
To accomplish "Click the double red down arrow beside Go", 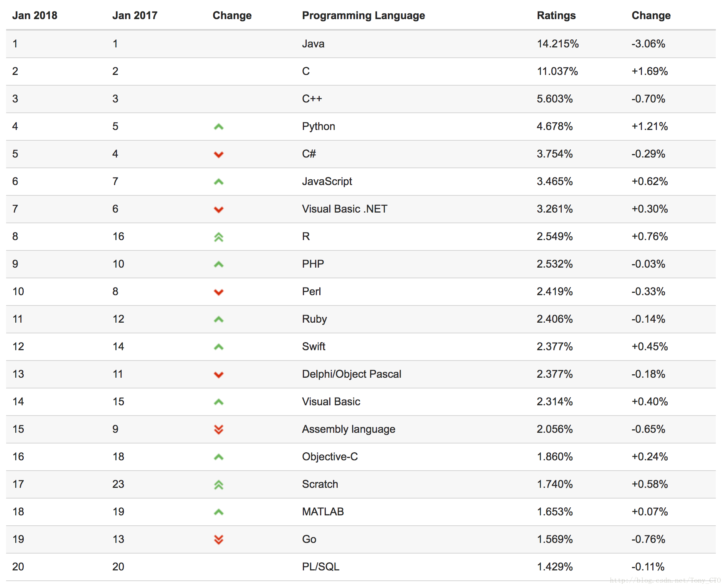I will click(x=218, y=539).
